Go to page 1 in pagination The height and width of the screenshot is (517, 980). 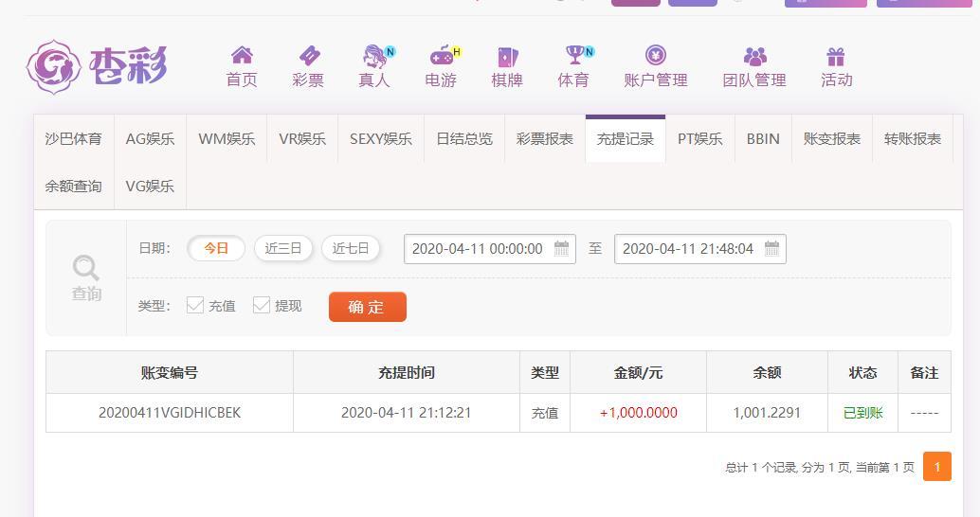(x=936, y=467)
